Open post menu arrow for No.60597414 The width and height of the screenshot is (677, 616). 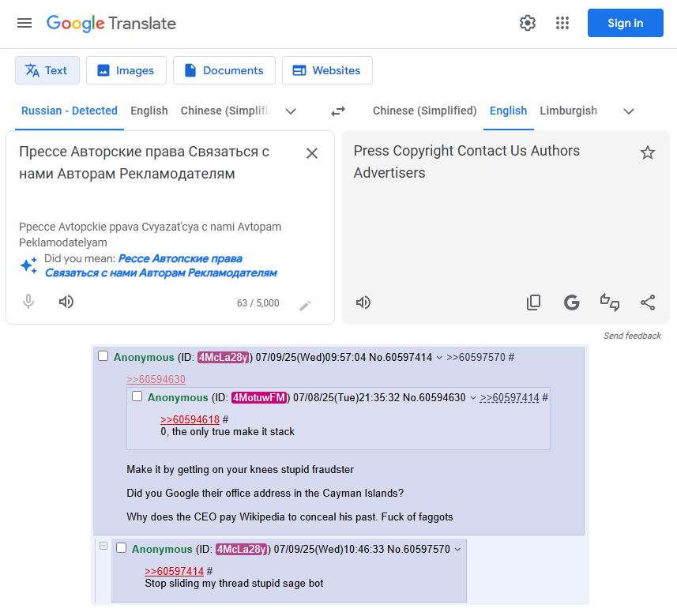439,358
